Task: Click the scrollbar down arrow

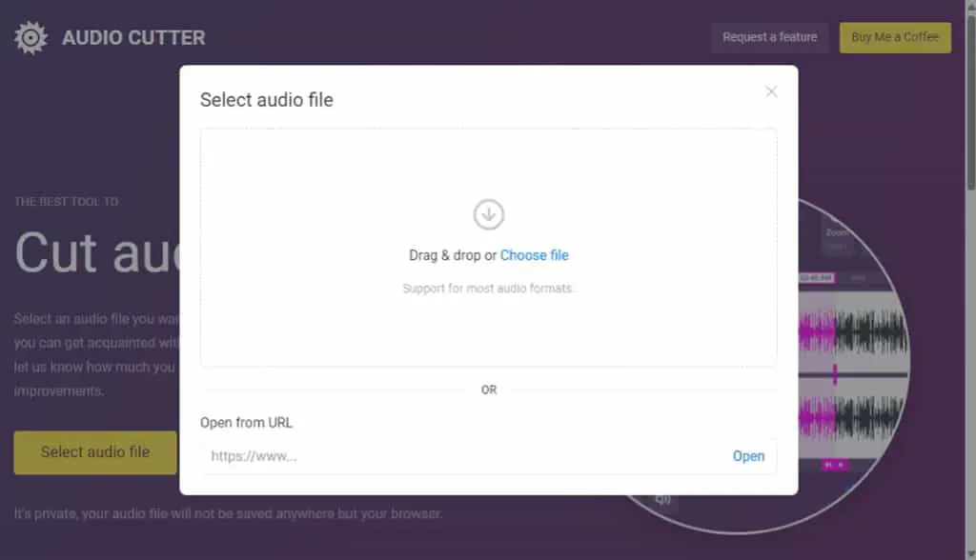Action: [970, 553]
